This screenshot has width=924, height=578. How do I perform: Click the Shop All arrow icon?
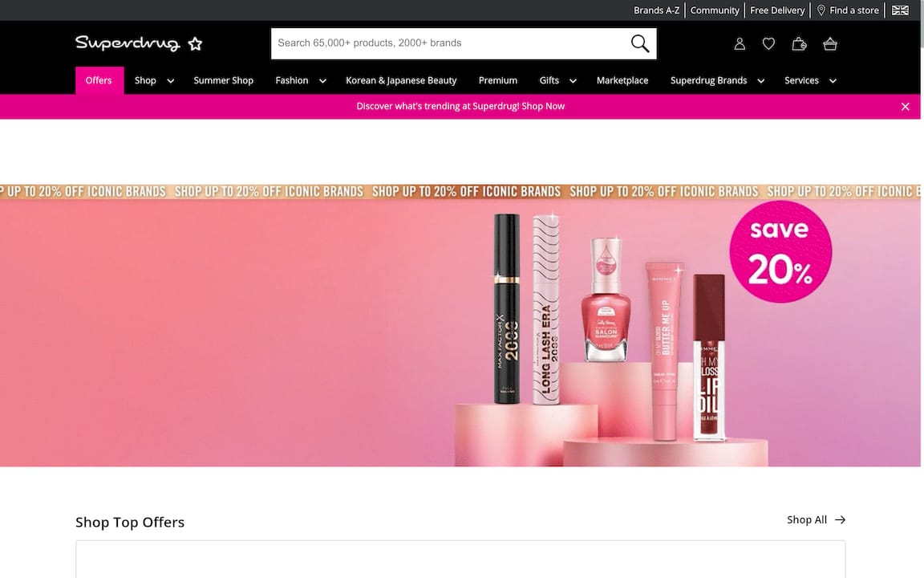[841, 519]
